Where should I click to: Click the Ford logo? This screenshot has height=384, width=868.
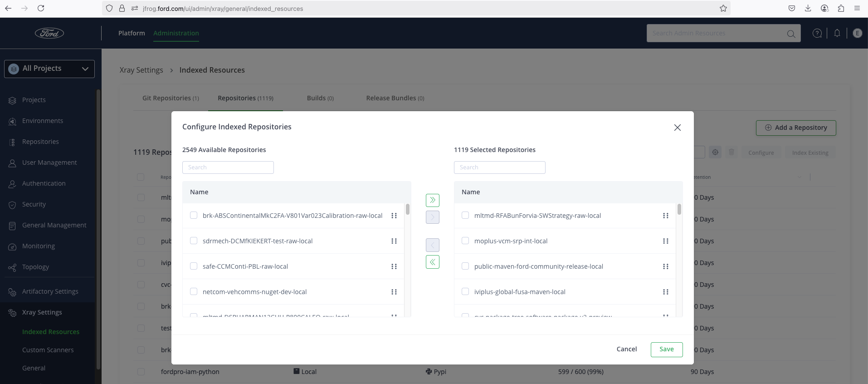49,33
